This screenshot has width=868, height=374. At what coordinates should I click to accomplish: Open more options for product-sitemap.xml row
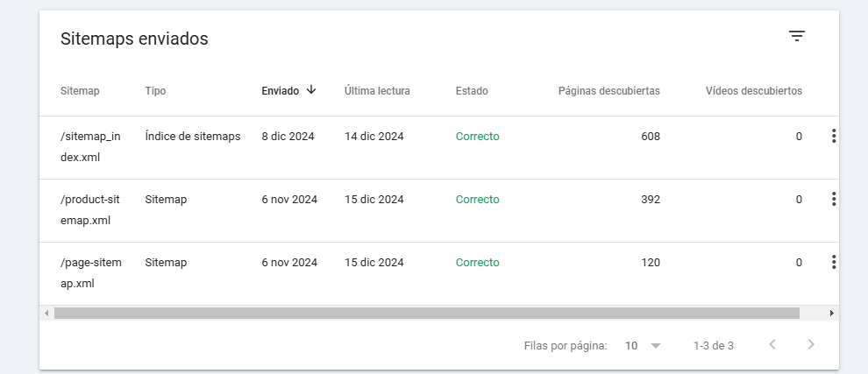point(833,200)
